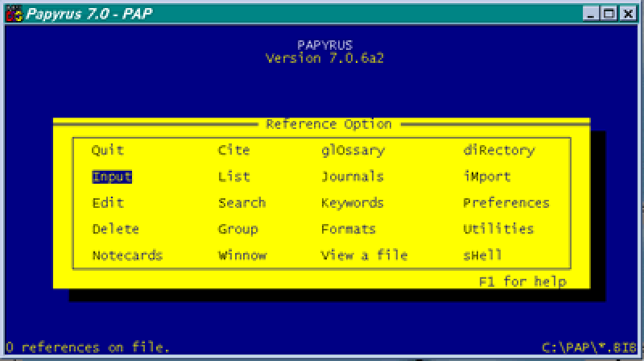Click the Reference Option dialog title
This screenshot has width=644, height=361.
(x=328, y=124)
